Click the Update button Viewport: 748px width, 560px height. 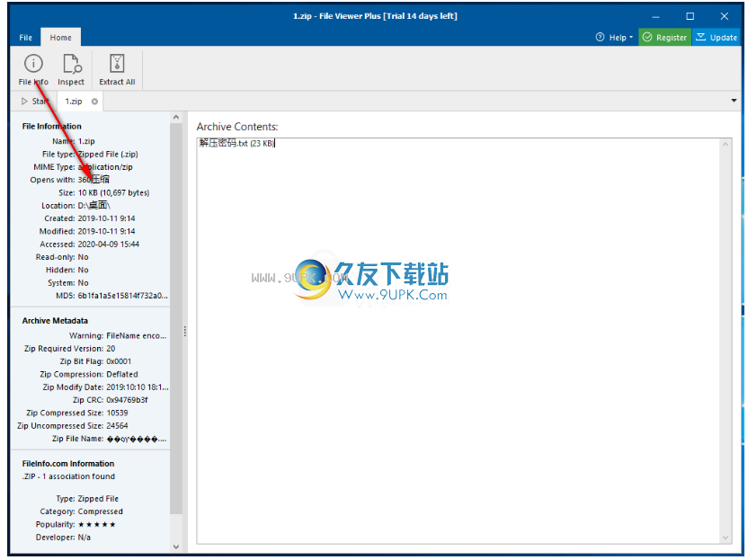[717, 37]
